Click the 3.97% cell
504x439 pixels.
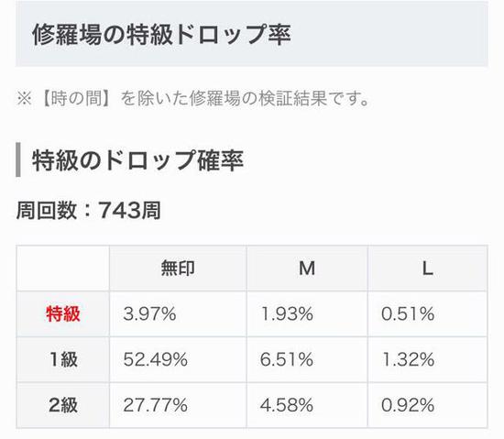[x=178, y=313]
